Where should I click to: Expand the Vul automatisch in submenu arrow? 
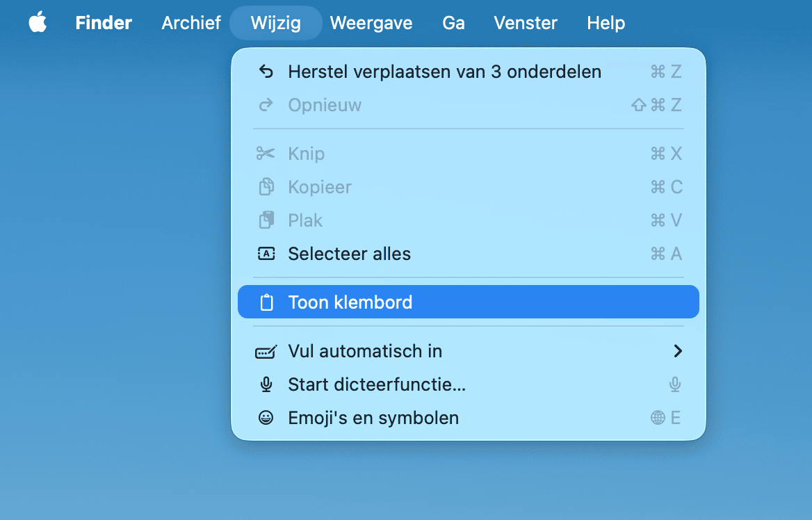[x=678, y=351]
